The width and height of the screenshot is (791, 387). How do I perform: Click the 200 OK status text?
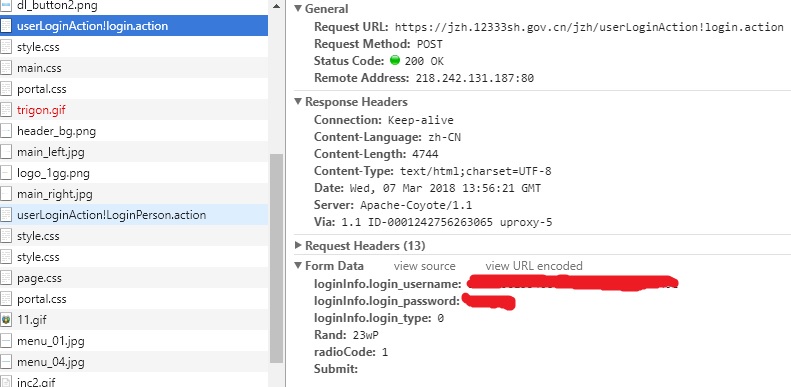[424, 61]
